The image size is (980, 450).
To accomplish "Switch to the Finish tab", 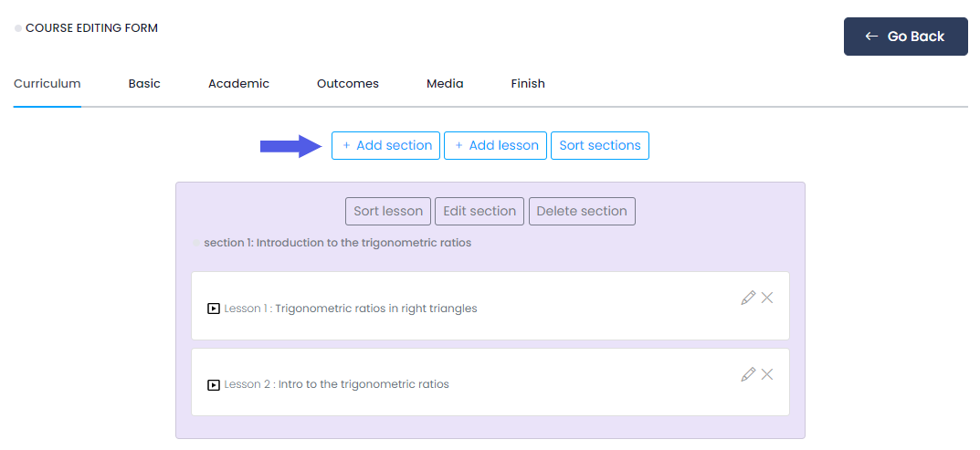I will coord(528,84).
